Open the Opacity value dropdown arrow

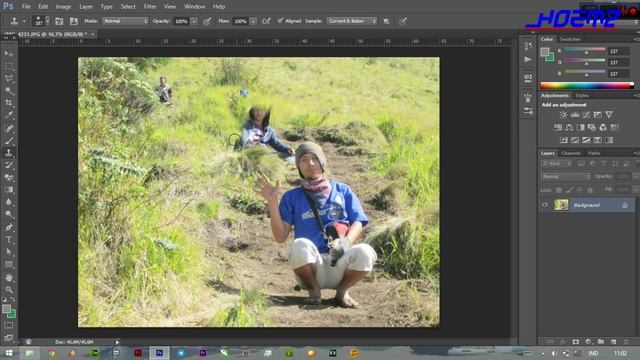tap(194, 21)
